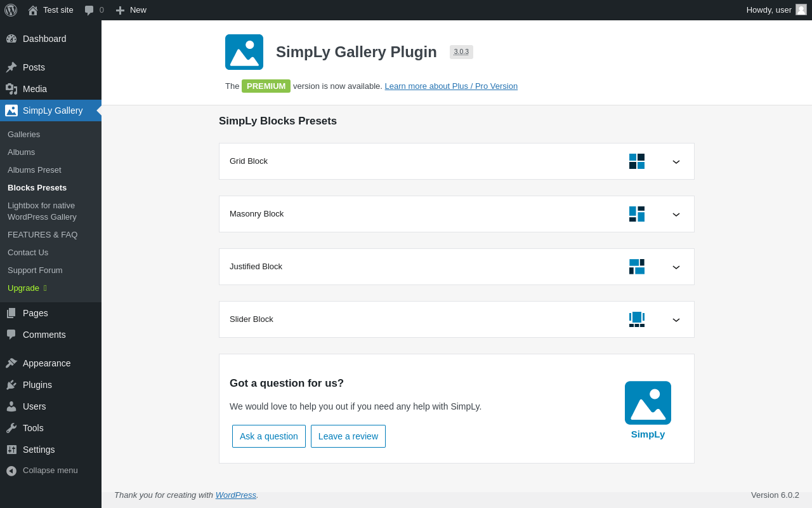Follow the Learn more about Plus / Pro link
812x508 pixels.
pos(451,86)
